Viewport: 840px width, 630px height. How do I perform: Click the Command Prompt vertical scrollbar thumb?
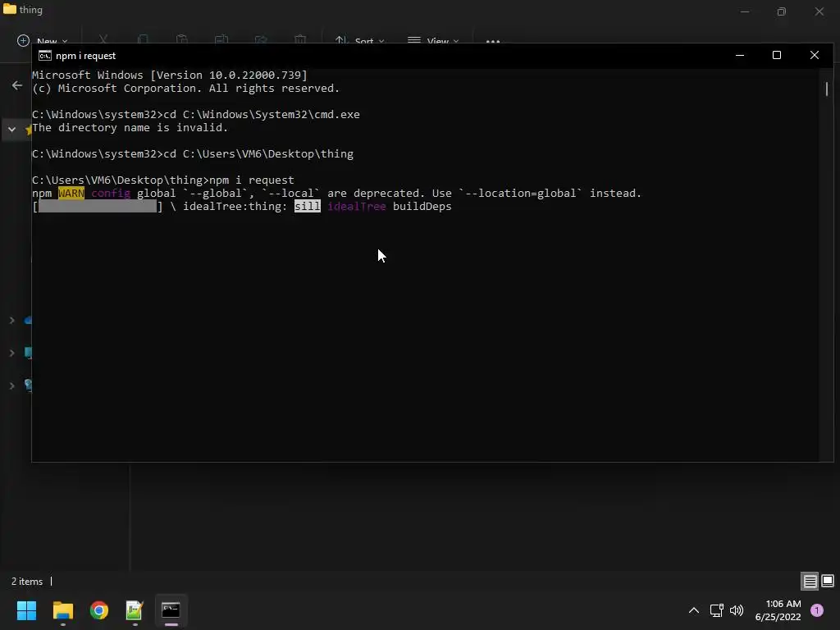(827, 89)
